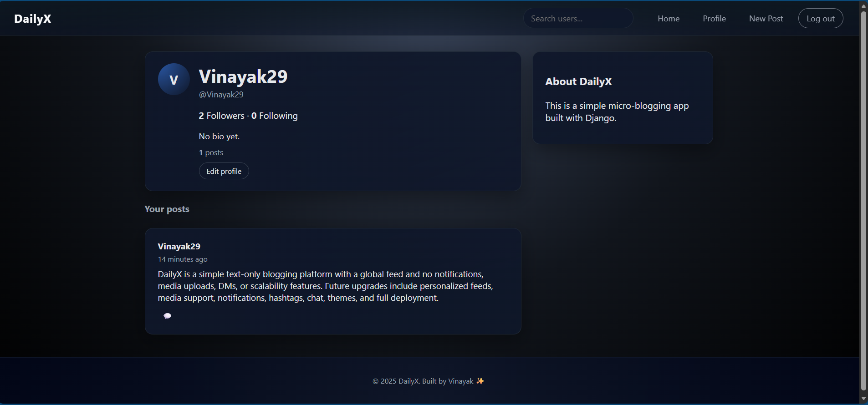Screen dimensions: 868x405
Task: Click the Log out button
Action: point(821,18)
